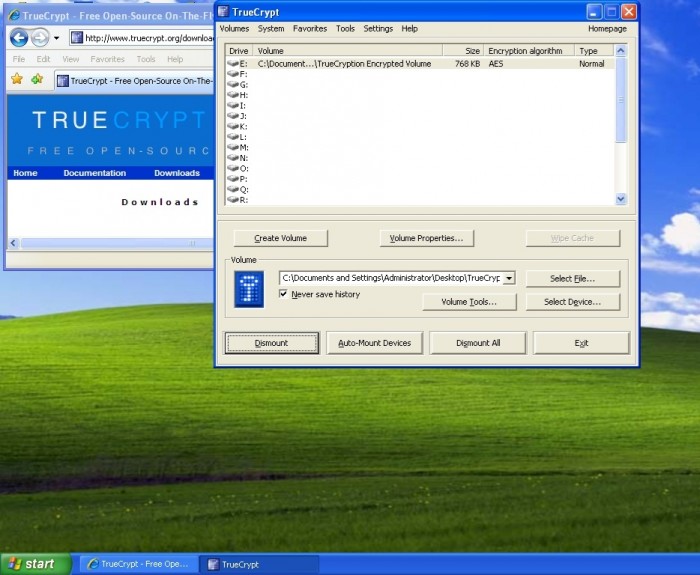Click the Favorites star icon in browser
Screen dimensions: 700x575
pyautogui.click(x=17, y=79)
